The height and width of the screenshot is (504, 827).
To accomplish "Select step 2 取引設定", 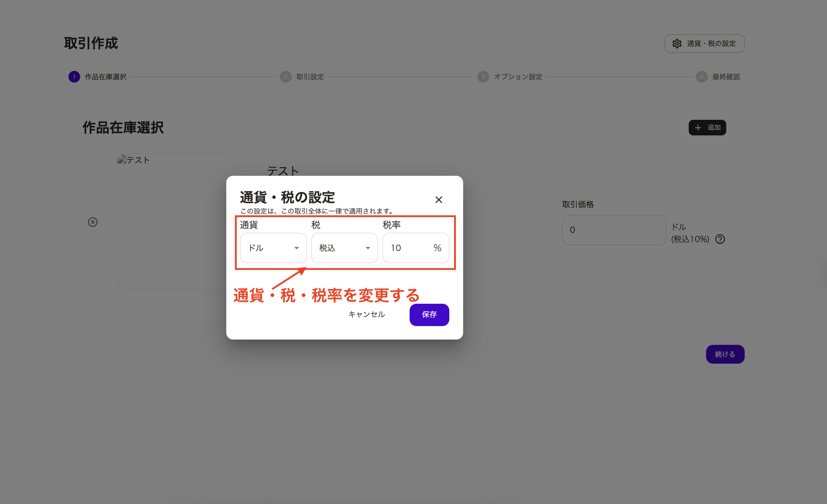I will click(302, 77).
